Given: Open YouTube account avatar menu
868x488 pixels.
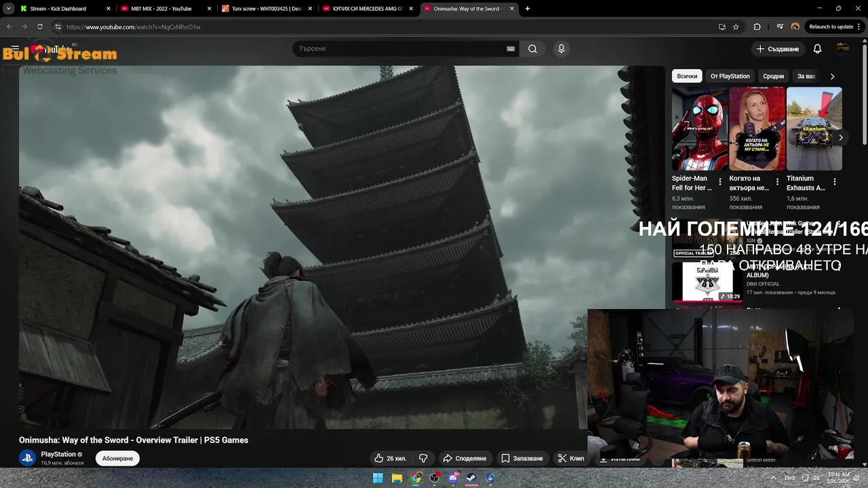Looking at the screenshot, I should pos(843,48).
